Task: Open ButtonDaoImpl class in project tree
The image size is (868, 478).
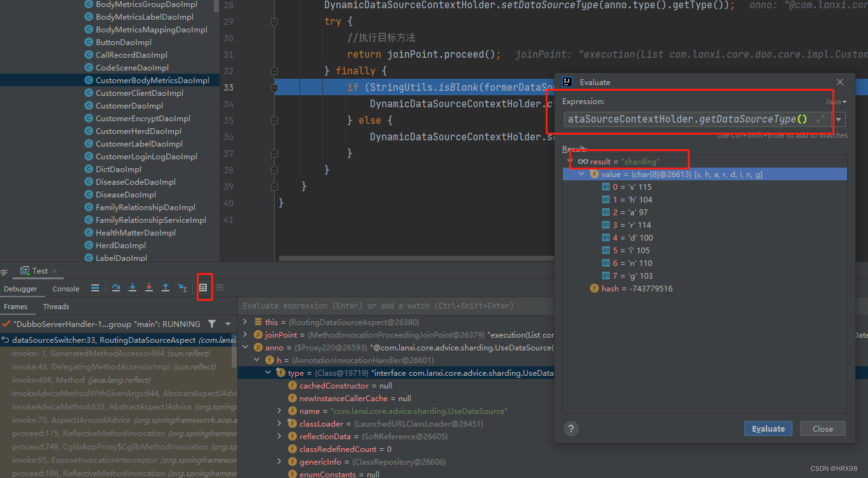Action: pos(124,43)
